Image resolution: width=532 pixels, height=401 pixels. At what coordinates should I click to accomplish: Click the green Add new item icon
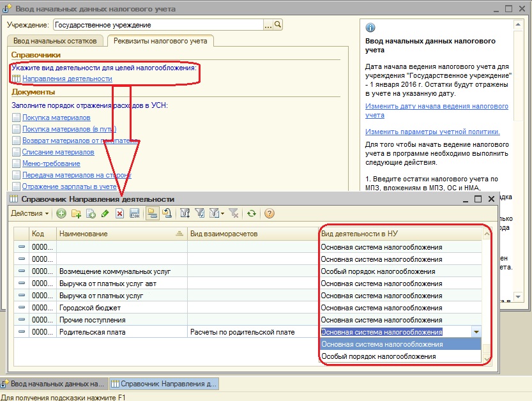(x=61, y=214)
